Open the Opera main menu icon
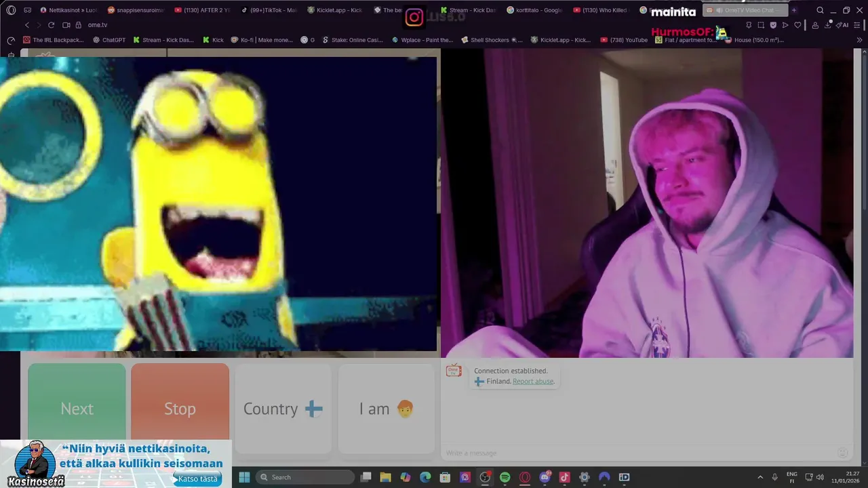Image resolution: width=868 pixels, height=488 pixels. pyautogui.click(x=11, y=10)
